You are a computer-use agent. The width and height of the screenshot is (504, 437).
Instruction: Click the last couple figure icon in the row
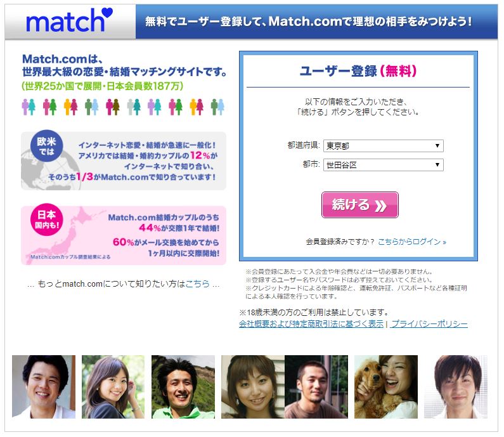(217, 107)
